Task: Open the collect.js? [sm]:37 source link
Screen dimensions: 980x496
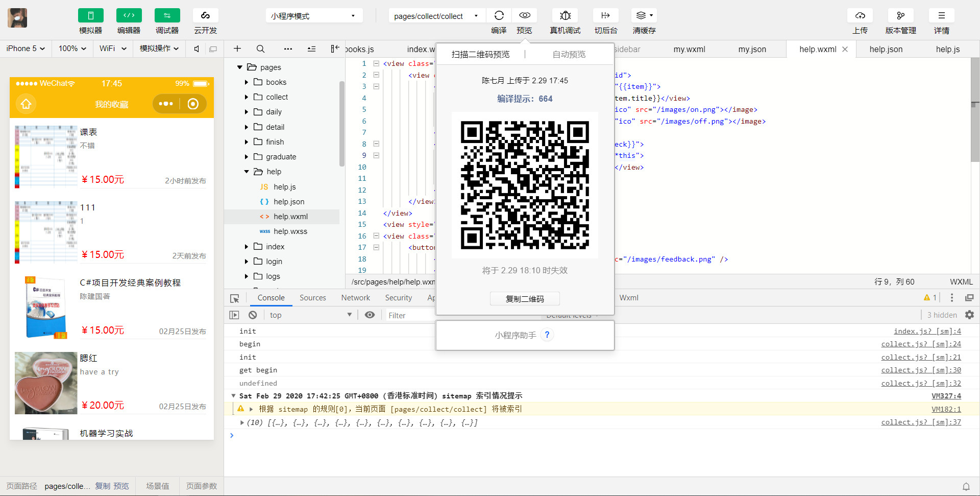Action: click(x=921, y=422)
